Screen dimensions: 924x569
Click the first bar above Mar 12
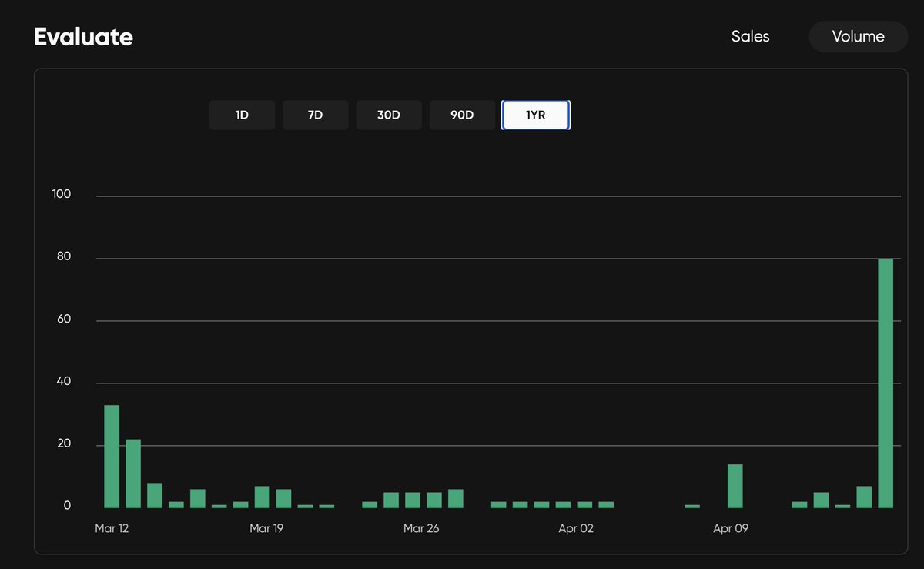[112, 457]
